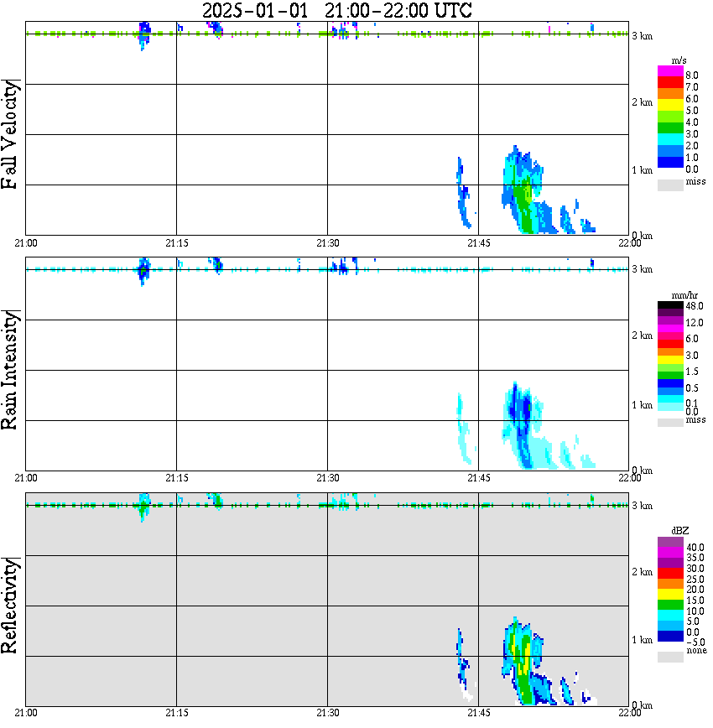713x728 pixels.
Task: Click the 3 km label beside Reflectivity
Action: 642,506
